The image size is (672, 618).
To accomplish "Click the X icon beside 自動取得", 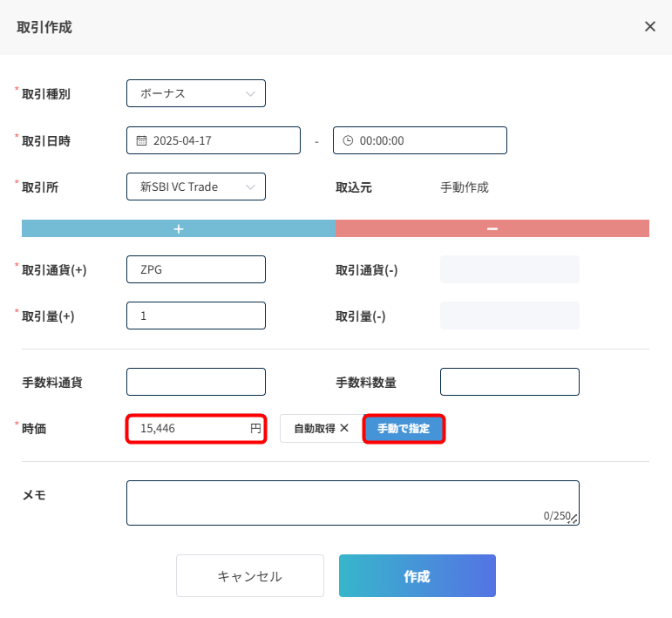I will point(344,428).
